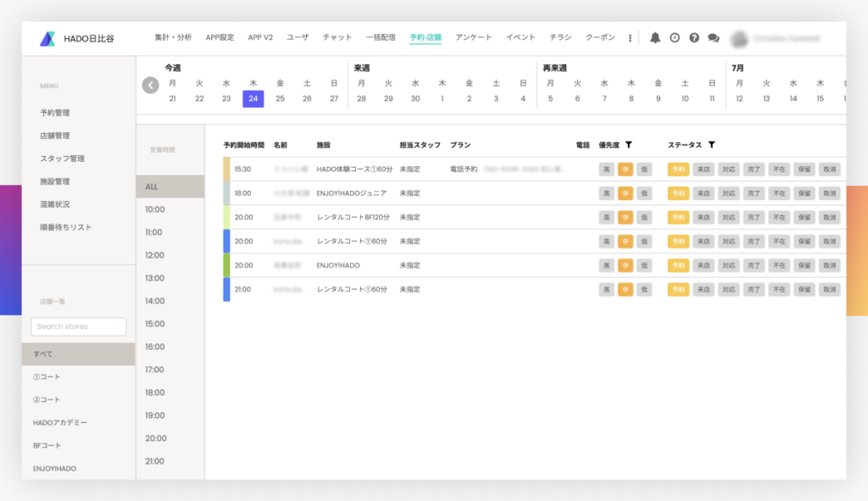Image resolution: width=868 pixels, height=501 pixels.
Task: Select the HADOアカデミー store
Action: 60,422
